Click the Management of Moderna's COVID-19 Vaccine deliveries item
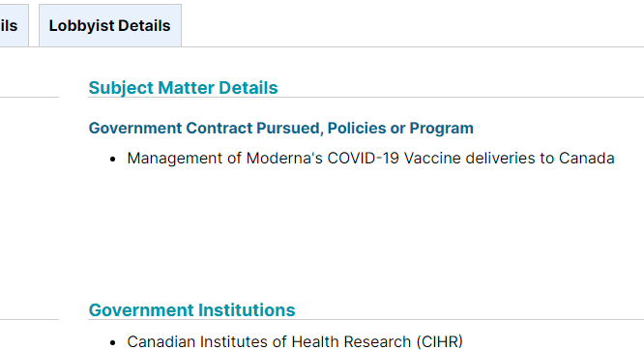This screenshot has width=644, height=350. pos(370,159)
